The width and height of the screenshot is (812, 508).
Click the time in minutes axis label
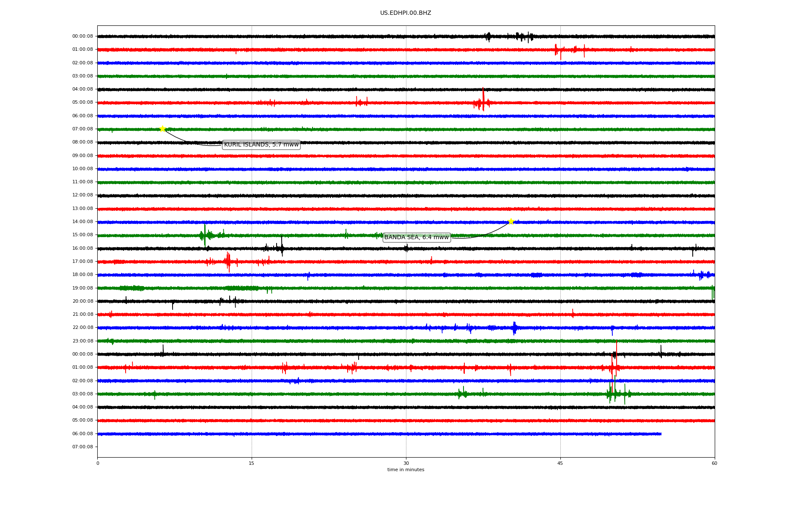(x=405, y=470)
